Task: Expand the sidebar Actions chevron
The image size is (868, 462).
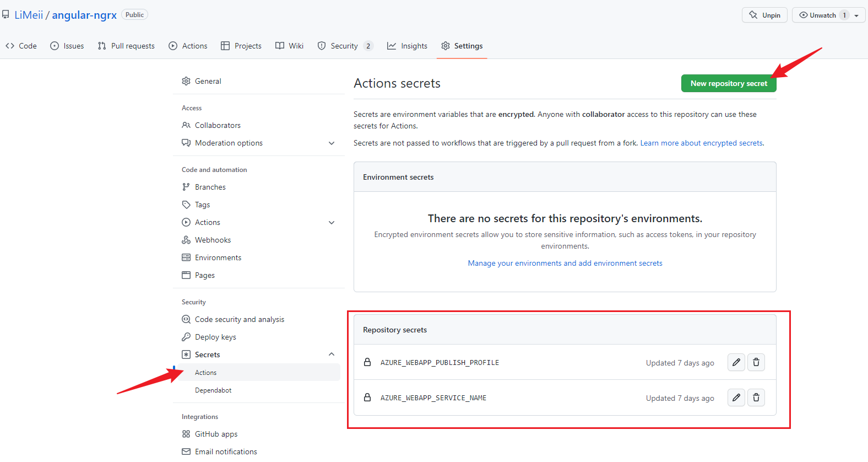Action: pyautogui.click(x=332, y=223)
